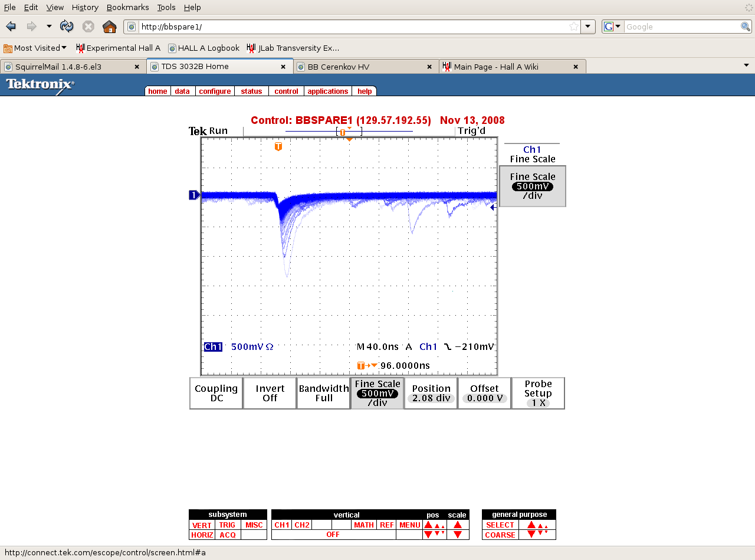Open the Tektronix help page tab

coord(365,91)
